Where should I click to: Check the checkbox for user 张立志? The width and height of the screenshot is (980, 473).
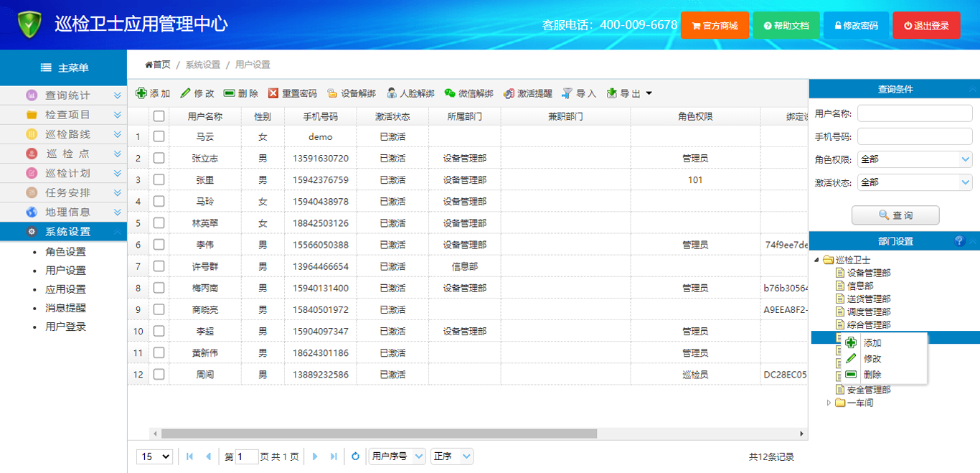[x=159, y=158]
